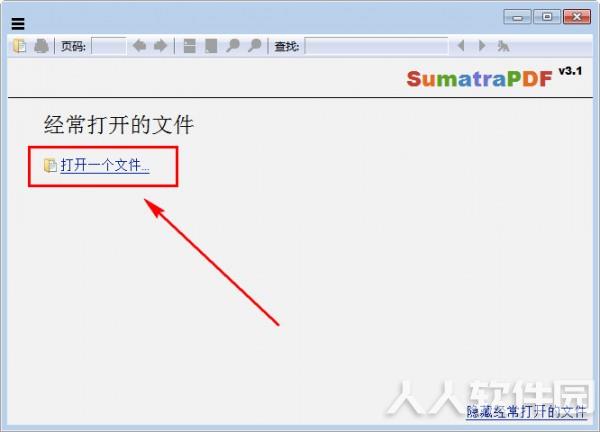Select Fit Width continuous view icon
This screenshot has height=432, width=600.
[189, 46]
